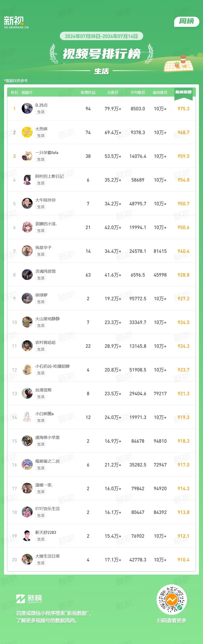Viewport: 203px width, 644px height.
Task: Click 生活 tag under 大牛陪伴你
Action: click(41, 207)
